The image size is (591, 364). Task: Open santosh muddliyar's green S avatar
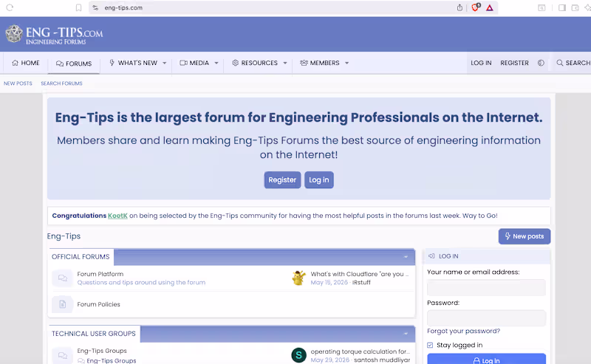tap(298, 355)
